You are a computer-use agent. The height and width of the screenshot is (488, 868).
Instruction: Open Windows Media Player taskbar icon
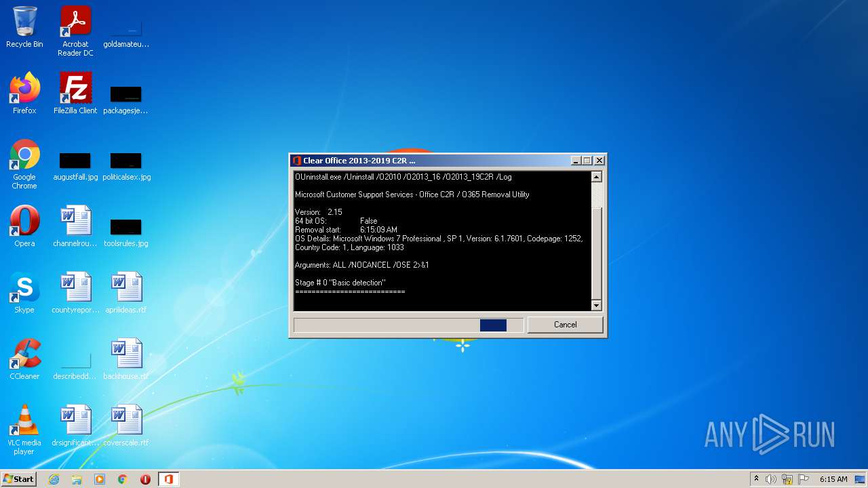tap(100, 479)
